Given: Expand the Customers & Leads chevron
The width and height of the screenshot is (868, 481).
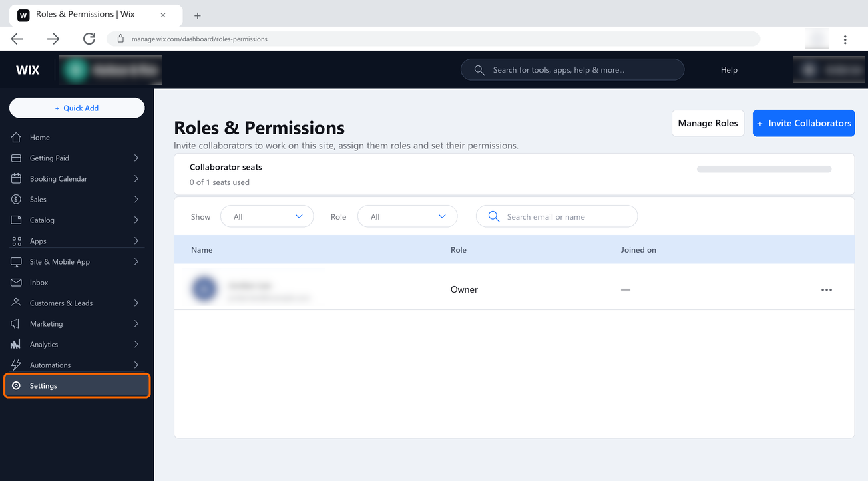Looking at the screenshot, I should (x=136, y=303).
